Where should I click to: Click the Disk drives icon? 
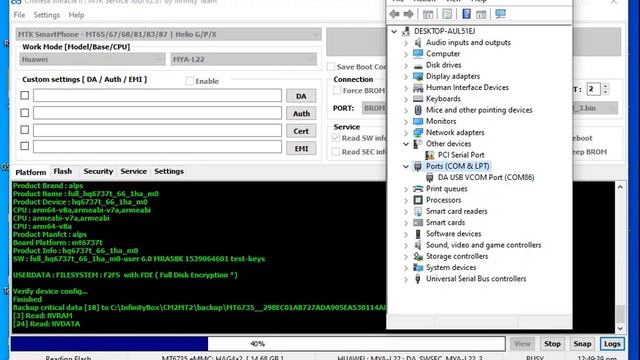(418, 65)
